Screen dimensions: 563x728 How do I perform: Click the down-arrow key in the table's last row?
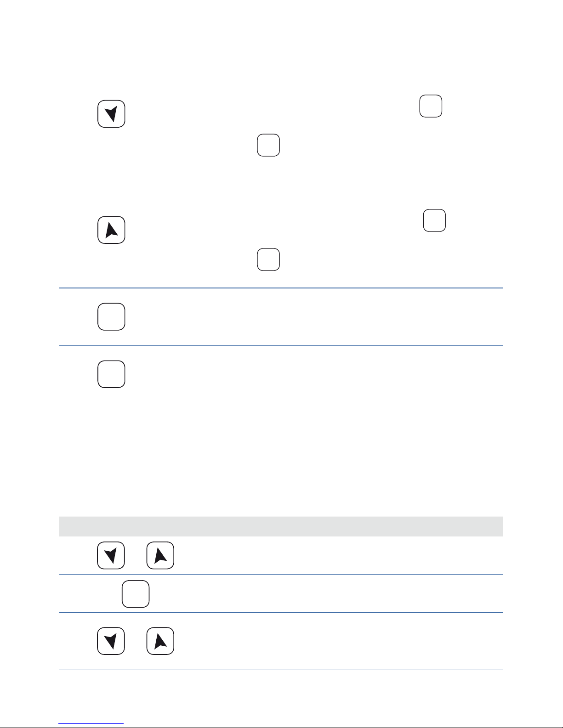pyautogui.click(x=111, y=641)
